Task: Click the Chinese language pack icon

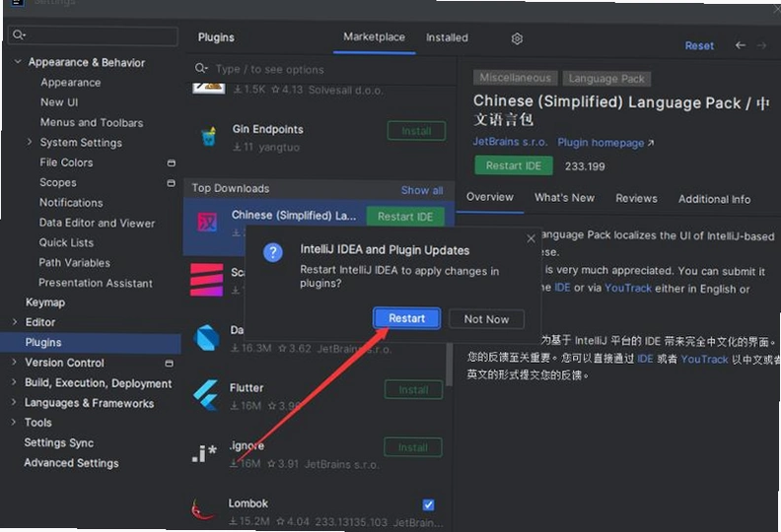Action: pyautogui.click(x=207, y=222)
